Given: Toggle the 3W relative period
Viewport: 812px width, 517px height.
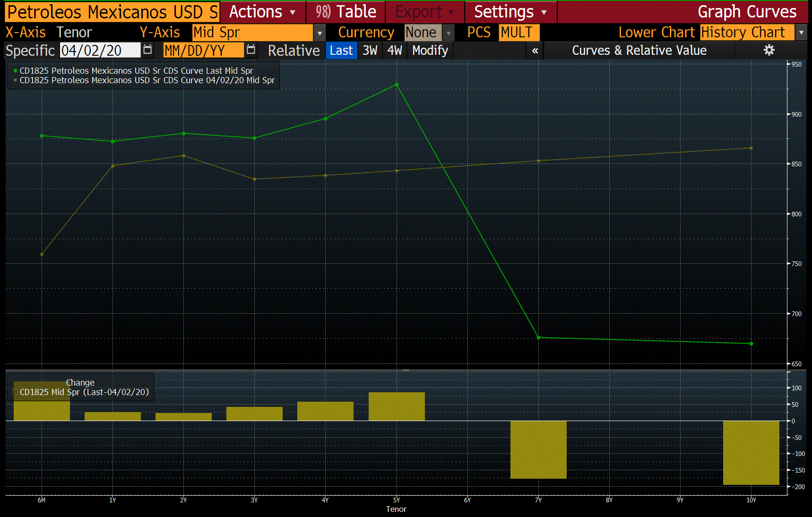Looking at the screenshot, I should (370, 51).
